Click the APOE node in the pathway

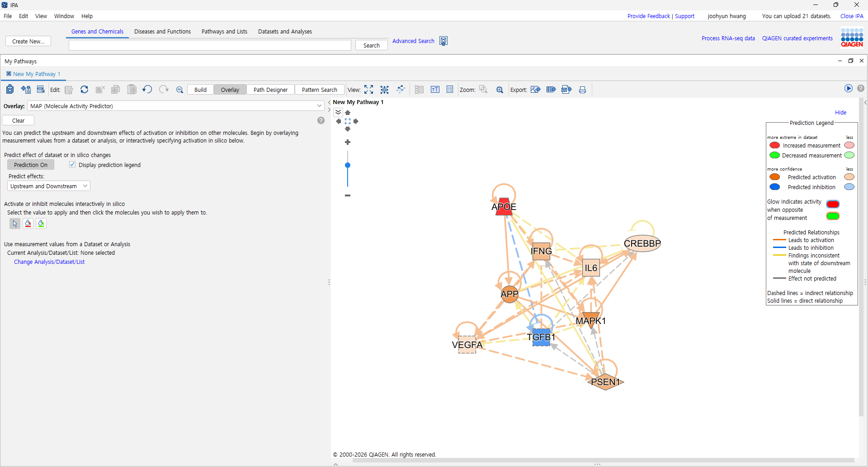tap(504, 207)
